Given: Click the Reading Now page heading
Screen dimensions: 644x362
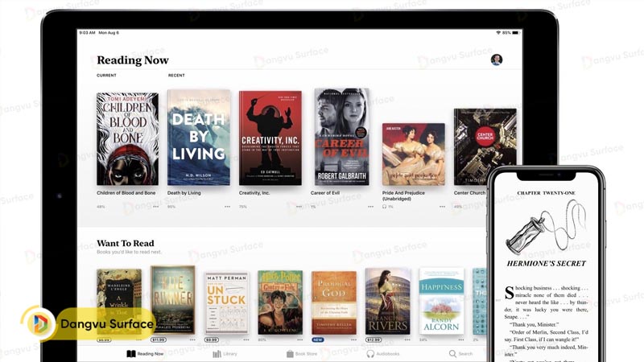Looking at the screenshot, I should [133, 60].
